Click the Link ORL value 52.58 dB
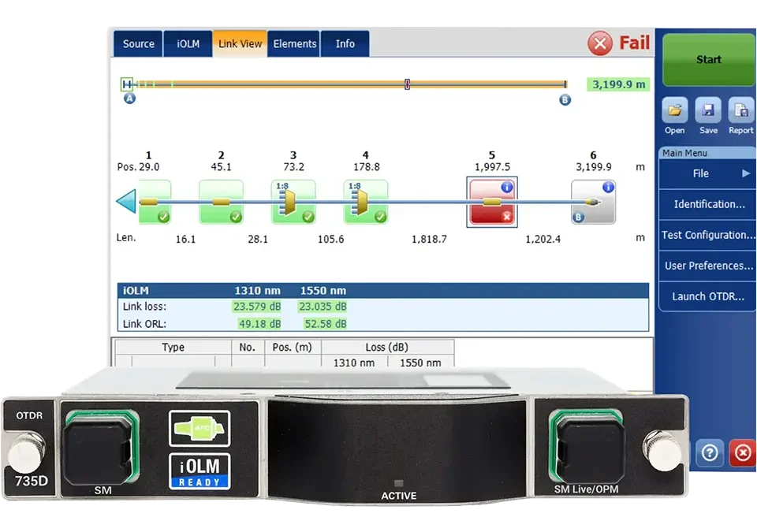Image resolution: width=757 pixels, height=532 pixels. pos(326,324)
